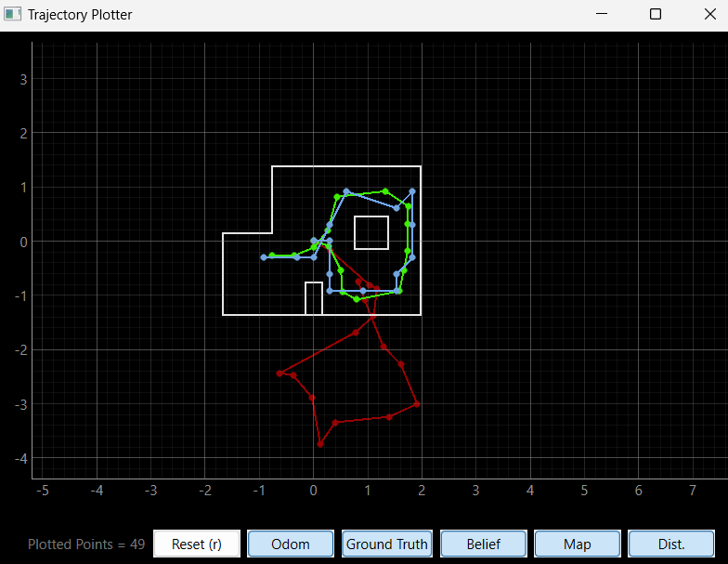Maximize the Trajectory Plotter window

pos(656,15)
